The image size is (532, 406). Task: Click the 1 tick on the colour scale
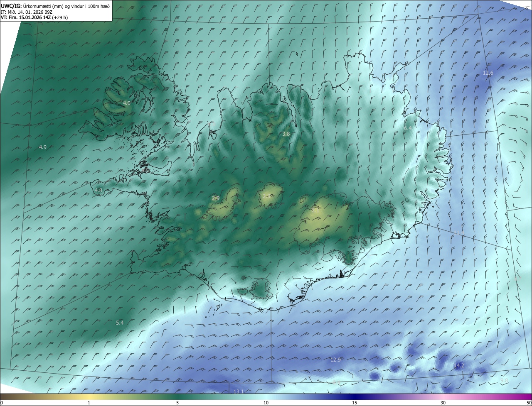pos(89,403)
